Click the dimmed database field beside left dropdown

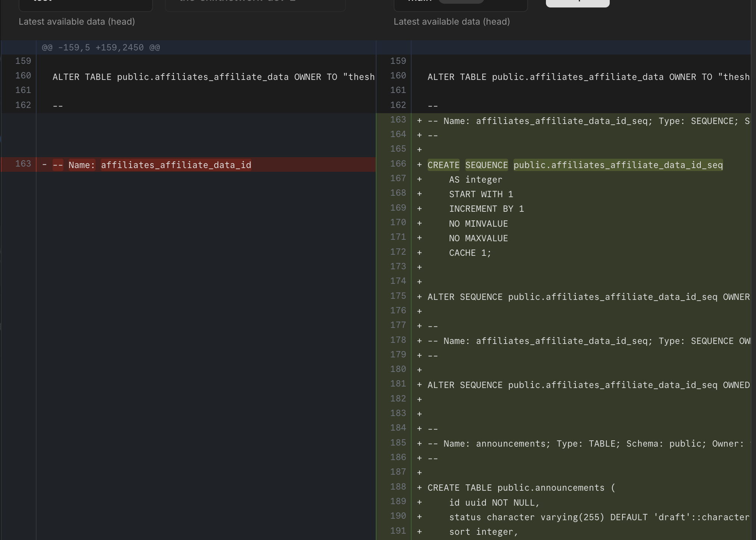255,4
